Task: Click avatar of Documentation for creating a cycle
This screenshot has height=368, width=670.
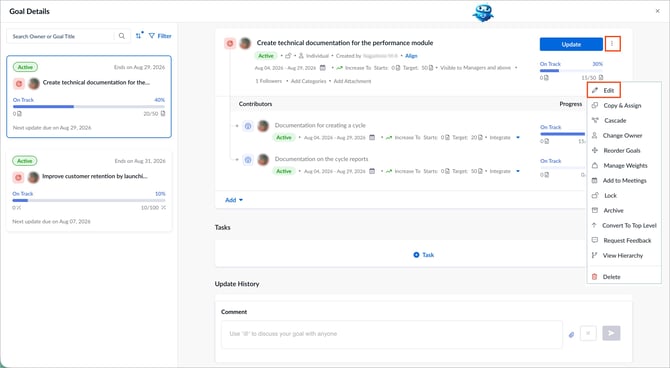Action: point(263,126)
